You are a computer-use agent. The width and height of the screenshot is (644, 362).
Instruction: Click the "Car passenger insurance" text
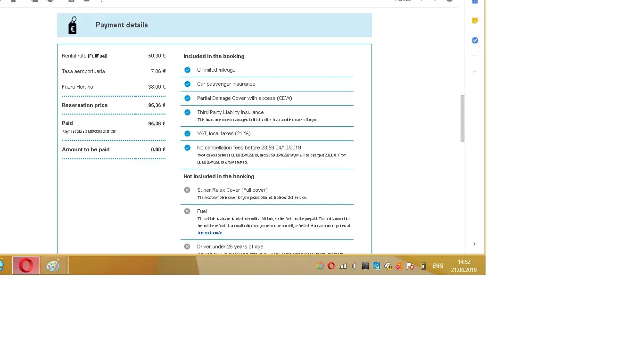[x=226, y=84]
